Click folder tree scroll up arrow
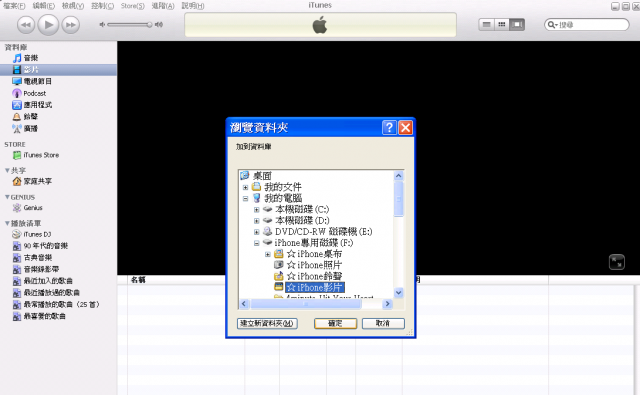Image resolution: width=640 pixels, height=395 pixels. (x=399, y=176)
